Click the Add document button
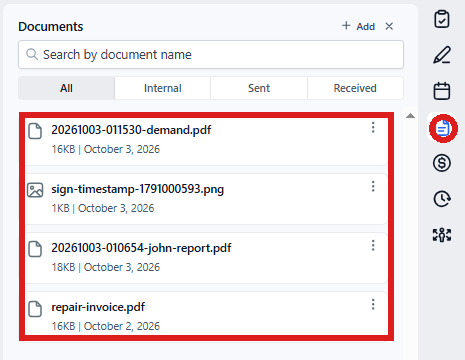The image size is (465, 360). pyautogui.click(x=358, y=26)
